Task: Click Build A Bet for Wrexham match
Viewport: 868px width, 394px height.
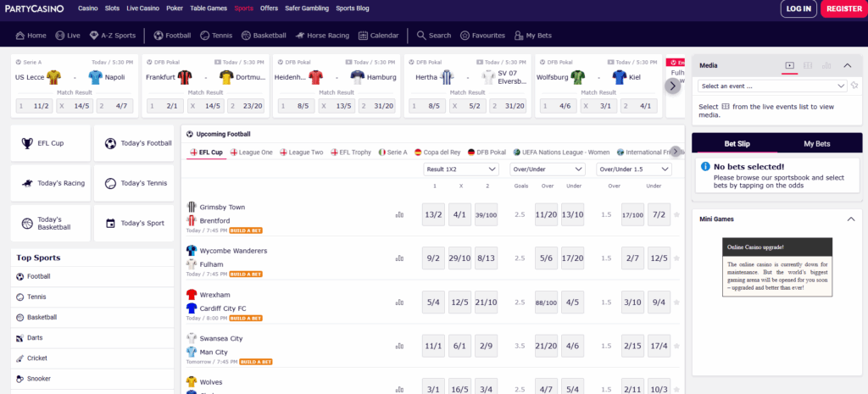Action: click(246, 319)
